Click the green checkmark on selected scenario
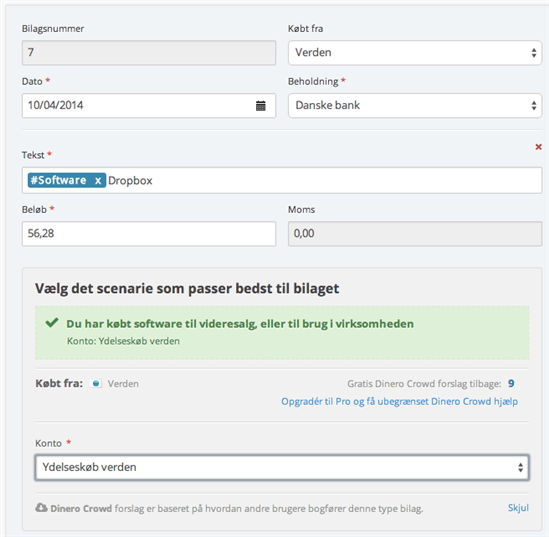The image size is (549, 537). (52, 322)
